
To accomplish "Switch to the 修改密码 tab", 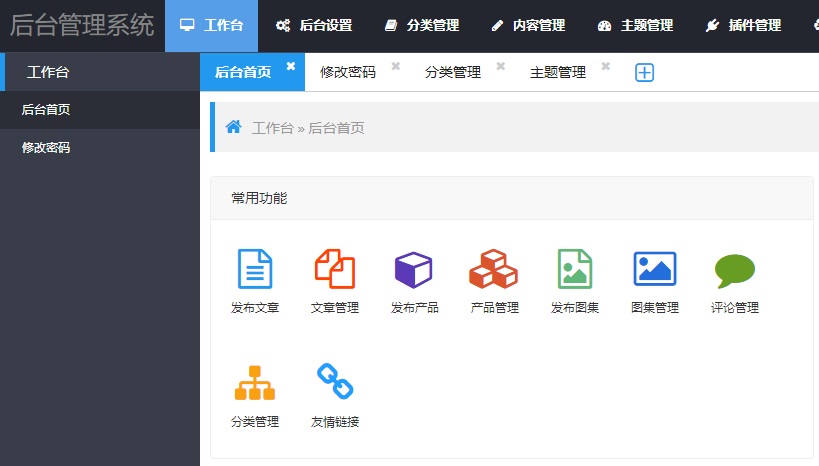I will pyautogui.click(x=348, y=72).
